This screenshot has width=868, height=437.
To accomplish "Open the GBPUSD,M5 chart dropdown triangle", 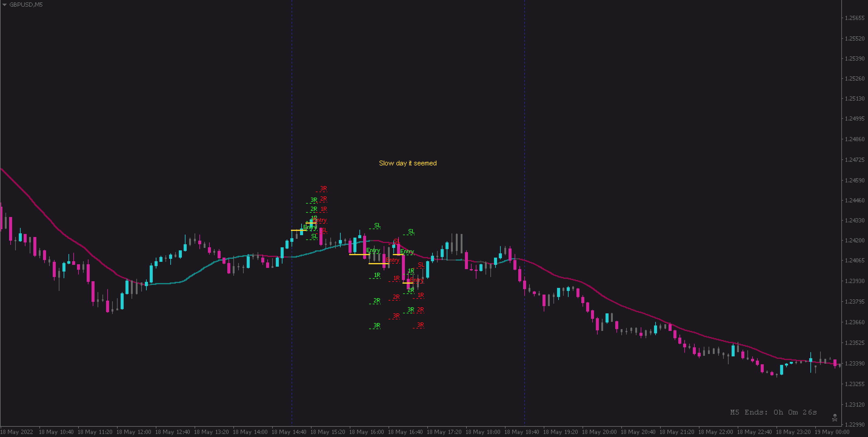I will [x=4, y=5].
